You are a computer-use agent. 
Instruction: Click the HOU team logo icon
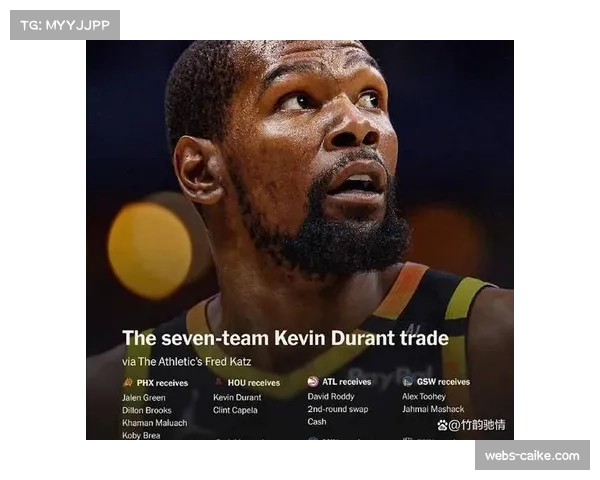(219, 382)
